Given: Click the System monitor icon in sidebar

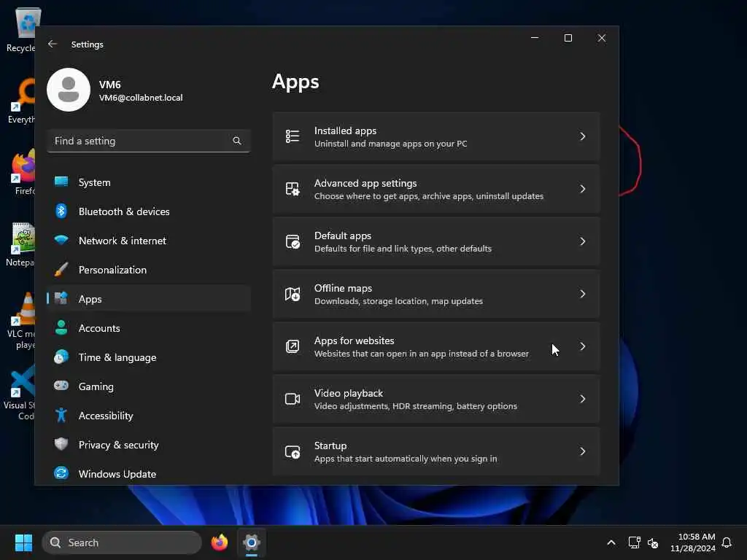Looking at the screenshot, I should (61, 182).
